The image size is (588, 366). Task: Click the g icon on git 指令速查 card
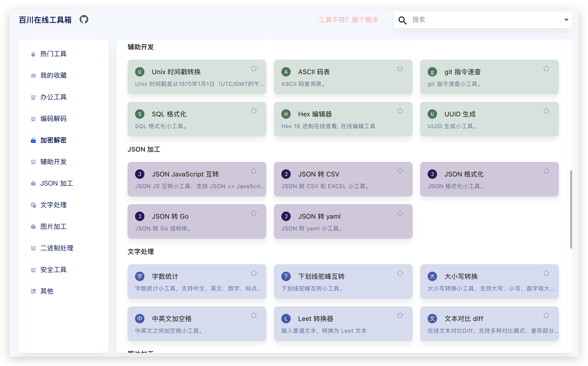tap(432, 72)
